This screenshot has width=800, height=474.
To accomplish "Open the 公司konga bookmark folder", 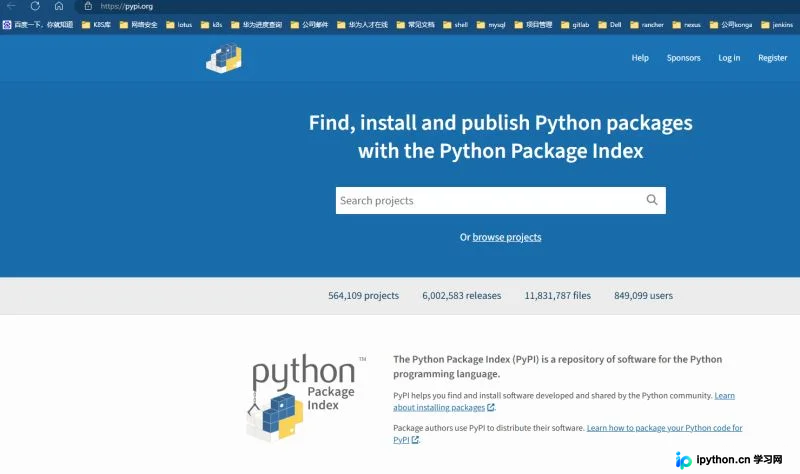I will coord(731,24).
